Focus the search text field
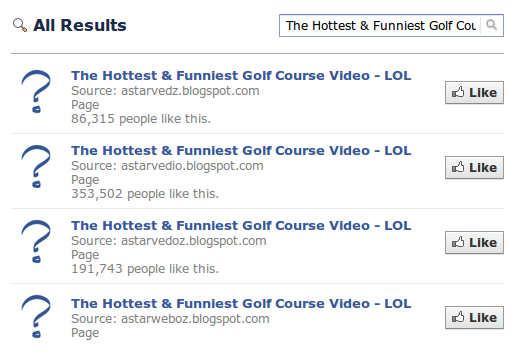The width and height of the screenshot is (522, 363). click(380, 25)
